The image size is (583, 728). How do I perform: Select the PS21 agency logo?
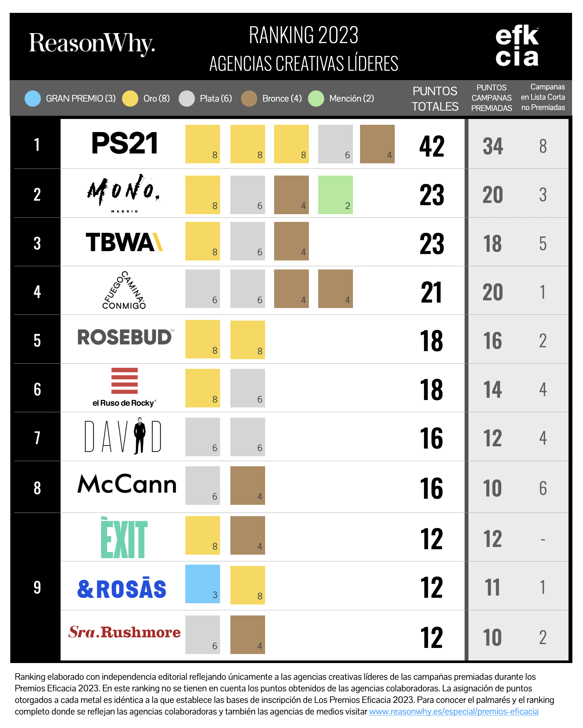tap(125, 143)
